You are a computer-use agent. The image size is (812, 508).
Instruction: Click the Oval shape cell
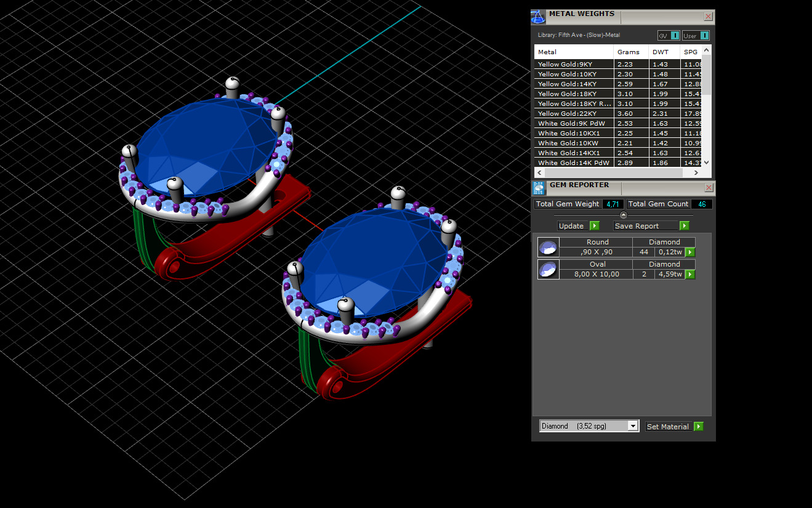pos(597,264)
